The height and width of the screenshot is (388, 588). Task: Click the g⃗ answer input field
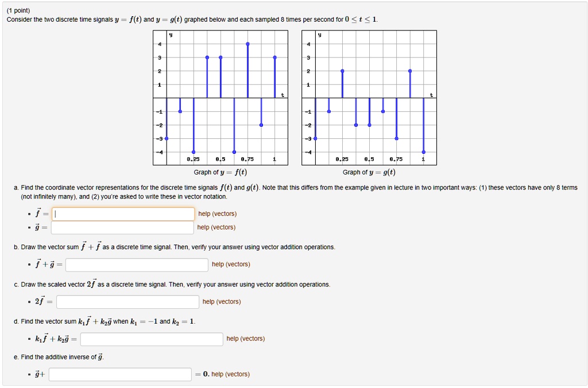coord(123,227)
